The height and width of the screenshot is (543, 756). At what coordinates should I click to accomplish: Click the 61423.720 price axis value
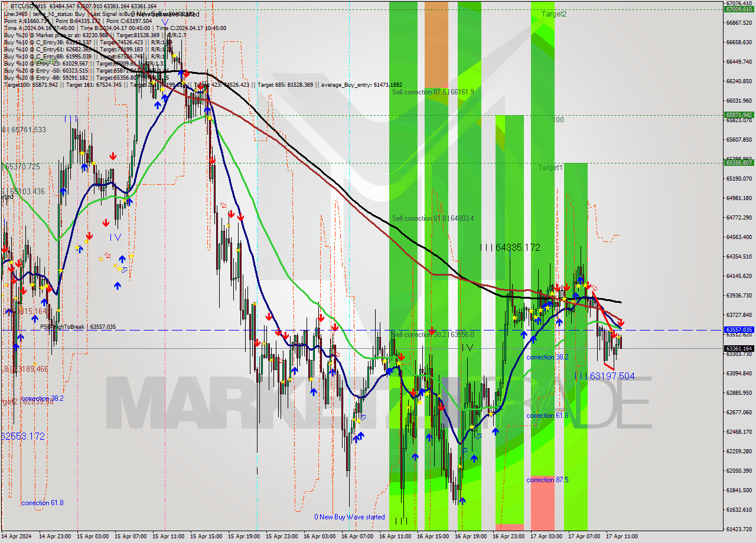pos(739,529)
